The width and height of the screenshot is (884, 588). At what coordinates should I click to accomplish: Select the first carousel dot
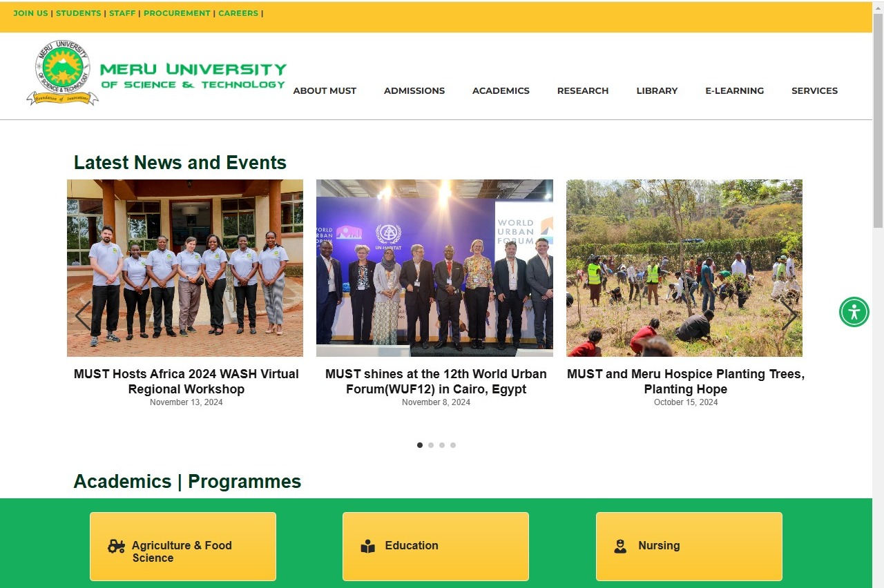click(x=420, y=445)
